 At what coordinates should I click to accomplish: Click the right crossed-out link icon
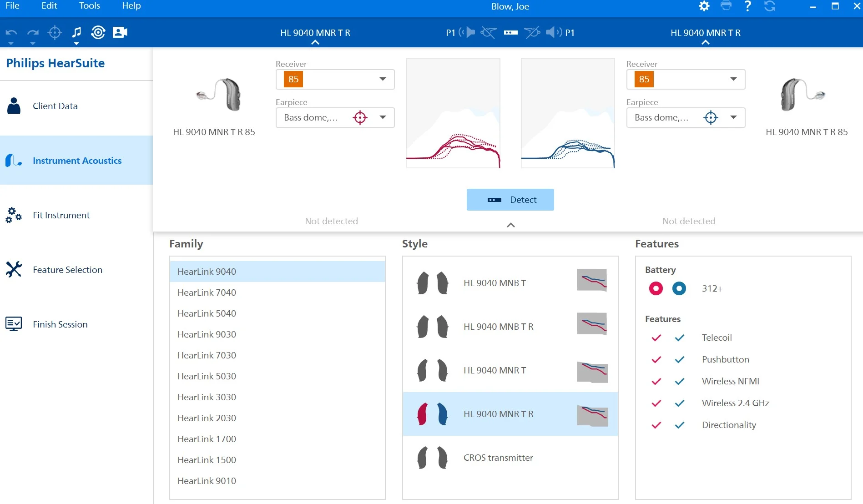(532, 32)
